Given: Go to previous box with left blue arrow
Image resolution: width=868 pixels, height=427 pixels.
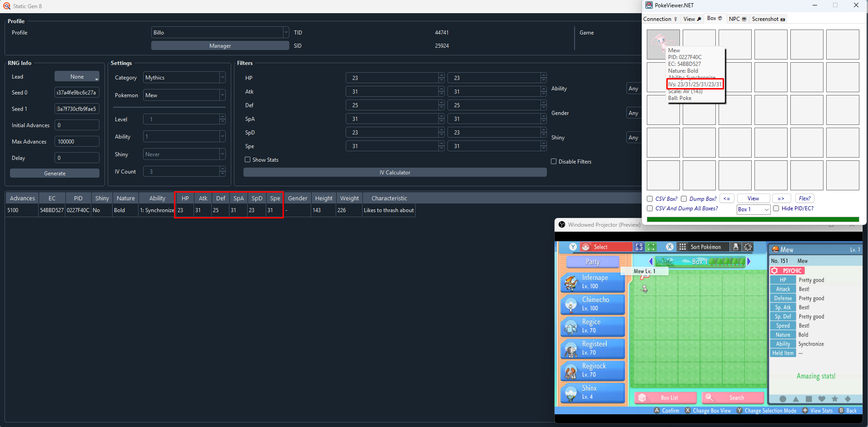Looking at the screenshot, I should [x=651, y=262].
